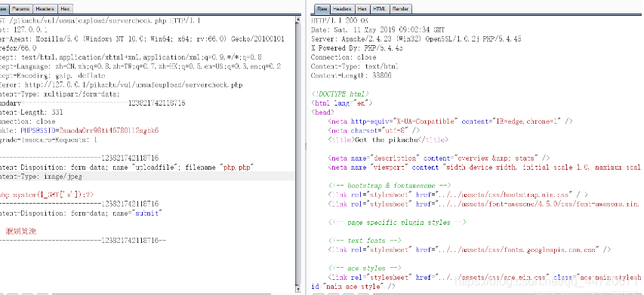Open the request Headers tab
The image size is (644, 295).
click(x=45, y=8)
